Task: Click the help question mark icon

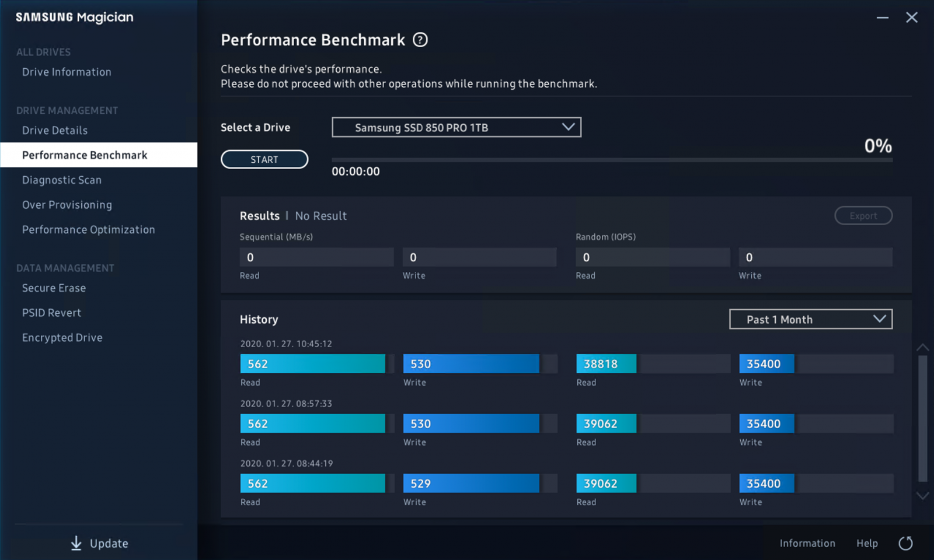Action: [x=420, y=40]
